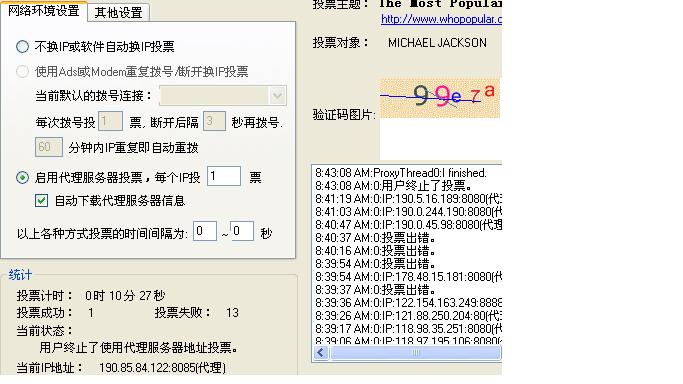
Task: Switch to the 网络环境设置 tab
Action: pos(44,10)
